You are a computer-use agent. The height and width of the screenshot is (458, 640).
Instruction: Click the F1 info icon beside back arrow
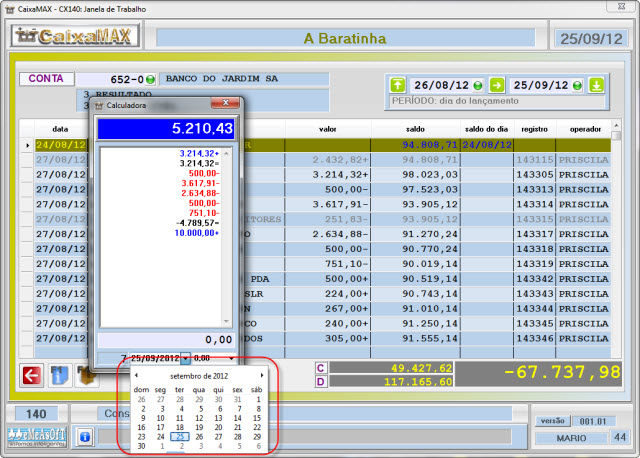click(x=59, y=376)
